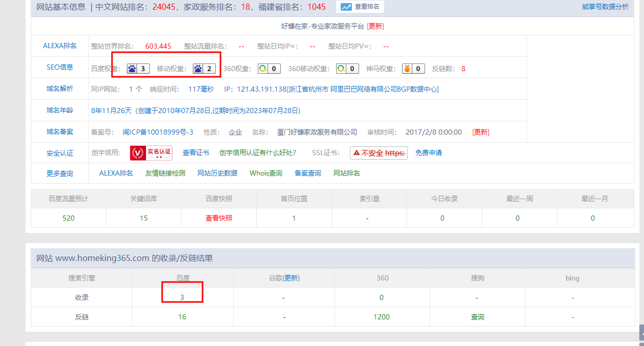Click the bing column header
Image resolution: width=644 pixels, height=346 pixels.
click(x=572, y=278)
